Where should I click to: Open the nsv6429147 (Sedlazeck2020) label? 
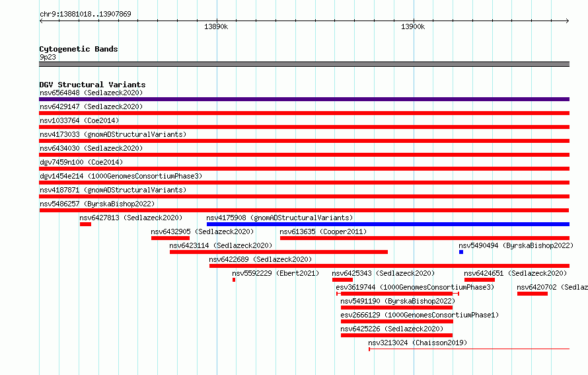pos(91,106)
